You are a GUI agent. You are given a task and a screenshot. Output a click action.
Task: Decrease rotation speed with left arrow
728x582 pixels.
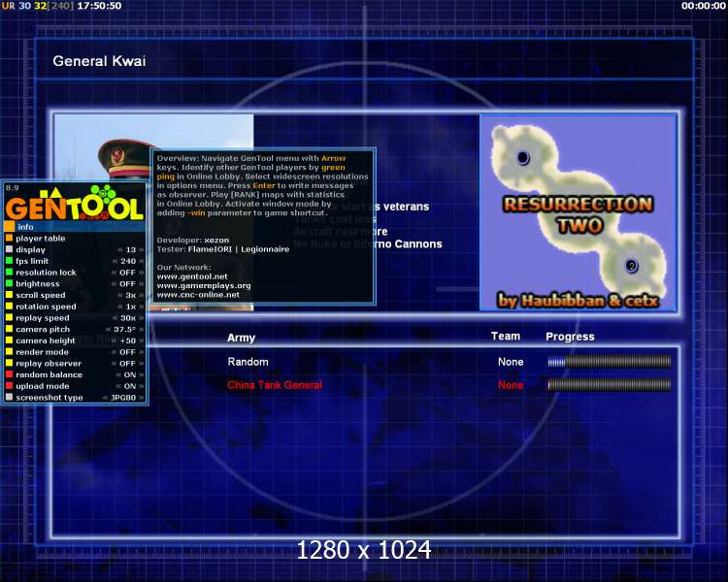[119, 307]
